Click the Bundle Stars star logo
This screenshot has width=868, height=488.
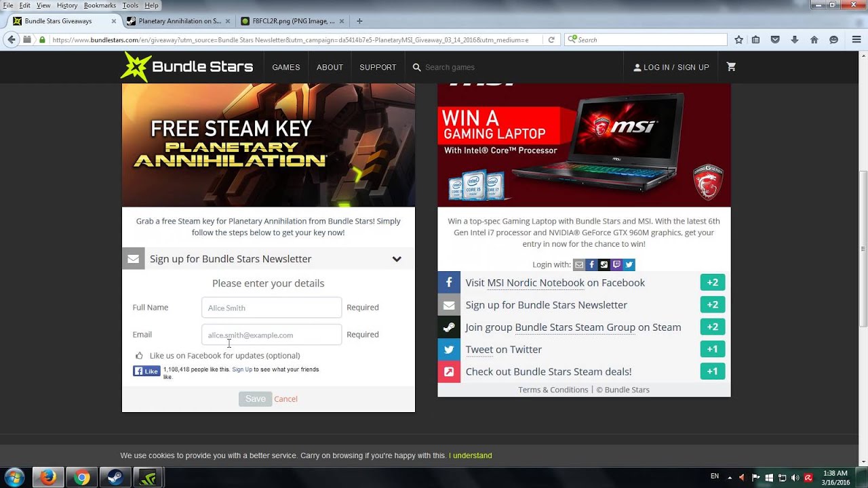point(136,66)
